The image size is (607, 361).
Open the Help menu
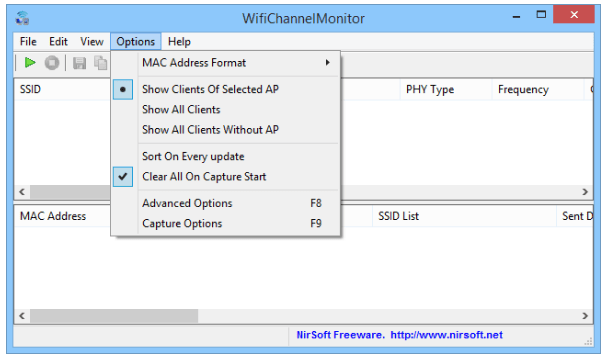click(179, 41)
